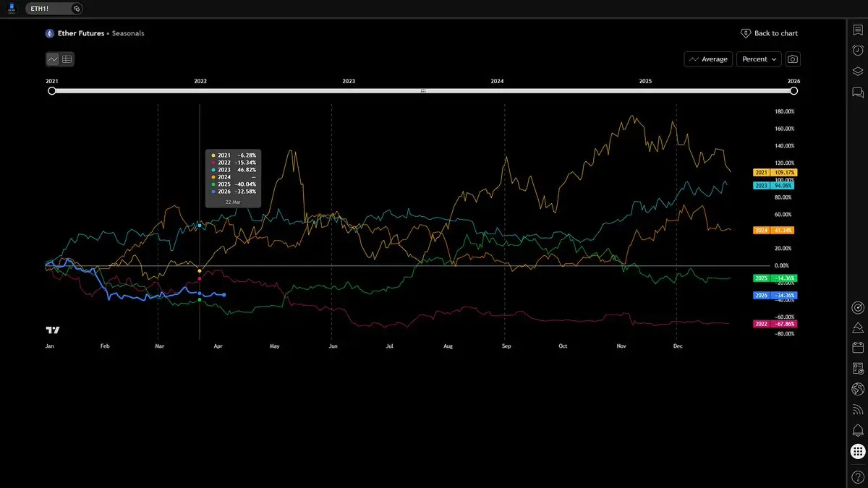The image size is (868, 488).
Task: Click the 180.00% scale label
Action: tap(785, 111)
